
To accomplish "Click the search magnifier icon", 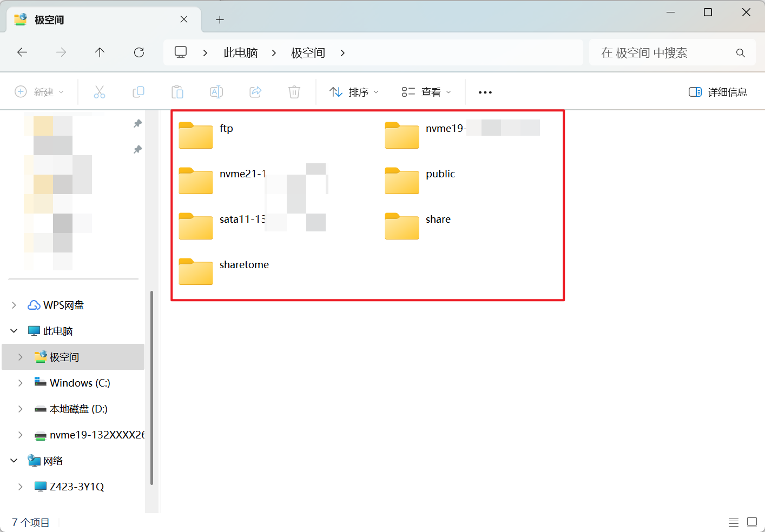I will (x=741, y=53).
